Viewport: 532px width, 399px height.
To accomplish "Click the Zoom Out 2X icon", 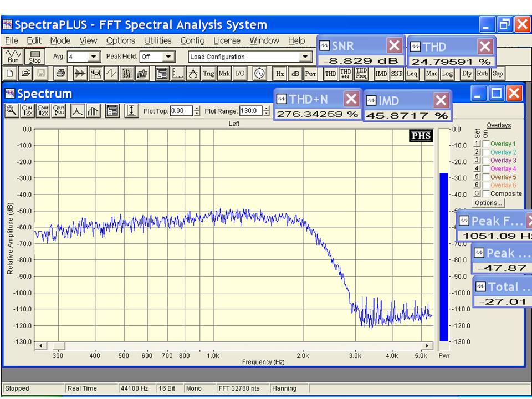I will (x=43, y=111).
